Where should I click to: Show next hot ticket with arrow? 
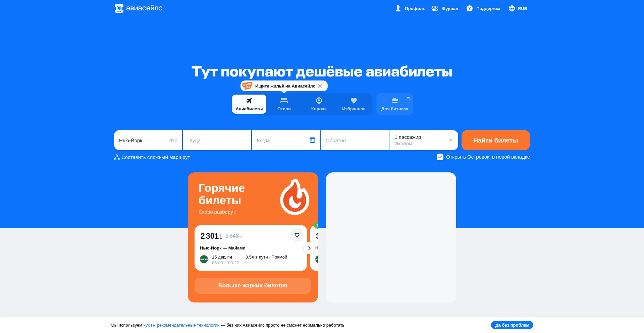(309, 248)
